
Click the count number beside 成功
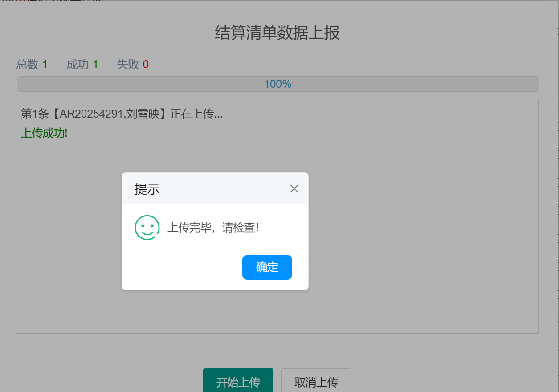click(95, 65)
